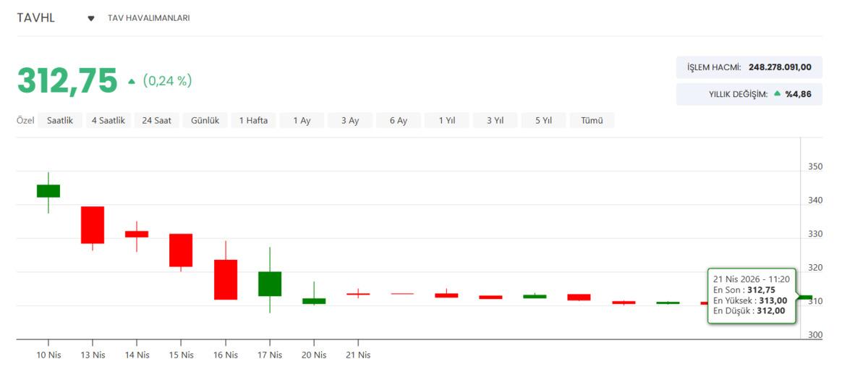Switch chart to 4 Saatlik interval
The width and height of the screenshot is (868, 372).
pos(109,121)
